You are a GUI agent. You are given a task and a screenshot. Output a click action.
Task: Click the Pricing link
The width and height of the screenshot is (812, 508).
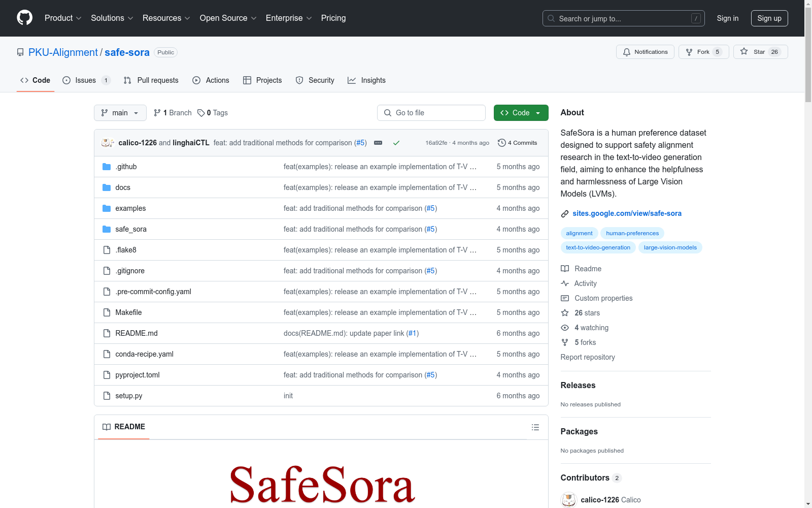coord(333,18)
